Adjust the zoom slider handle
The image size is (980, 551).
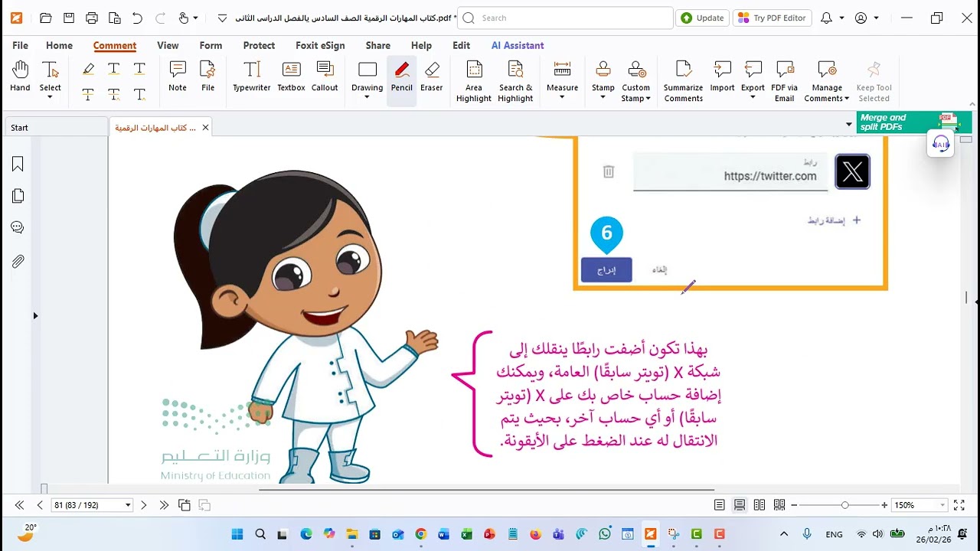844,505
